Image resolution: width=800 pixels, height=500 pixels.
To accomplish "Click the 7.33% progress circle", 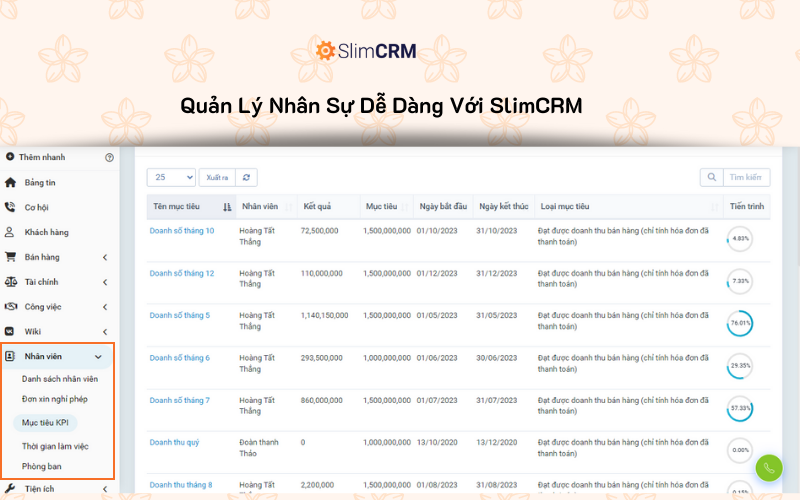I will 740,281.
